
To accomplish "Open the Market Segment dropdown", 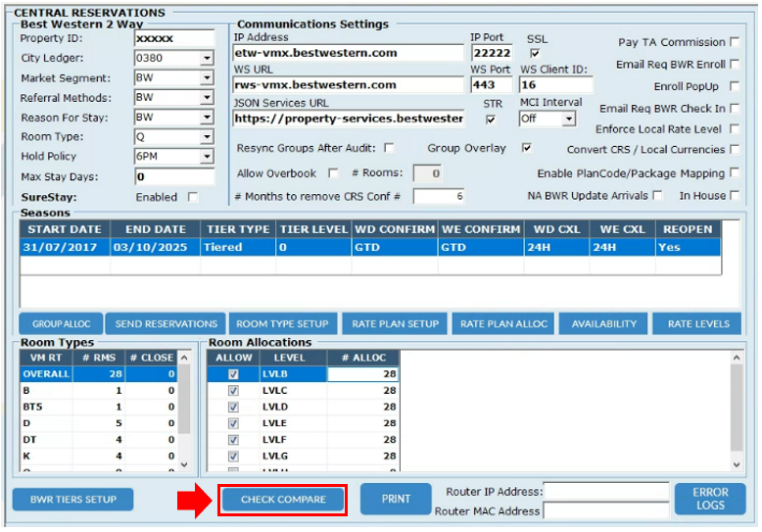I will pos(207,77).
